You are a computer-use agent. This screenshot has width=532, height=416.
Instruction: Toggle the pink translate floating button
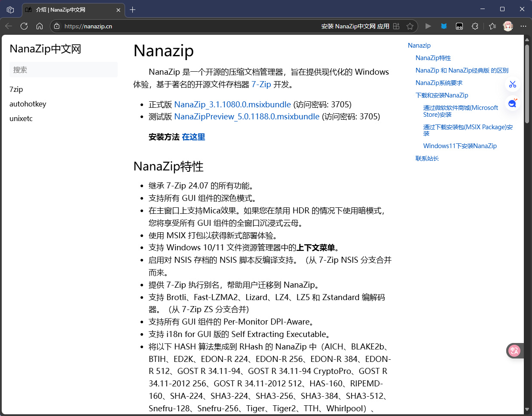pyautogui.click(x=514, y=351)
